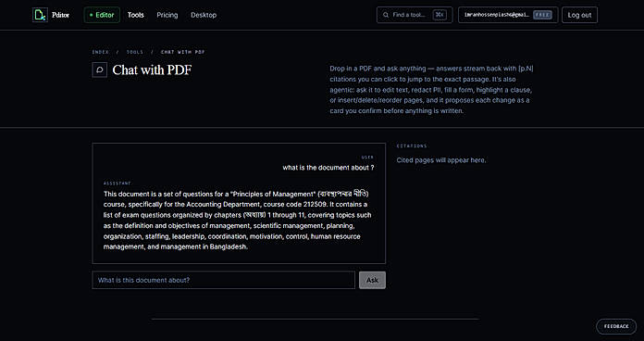Screen dimensions: 644x341
Task: Open the Desktop page
Action: (204, 15)
